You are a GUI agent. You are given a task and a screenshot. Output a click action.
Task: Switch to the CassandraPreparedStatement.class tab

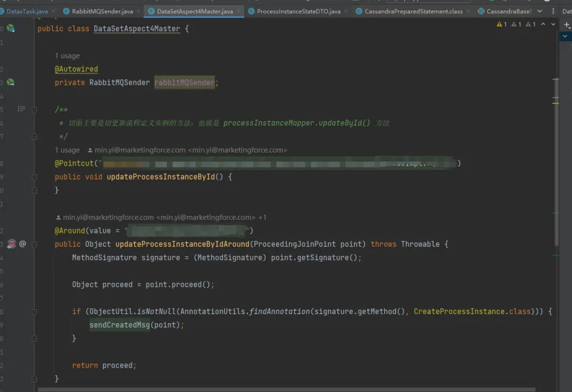tap(413, 11)
